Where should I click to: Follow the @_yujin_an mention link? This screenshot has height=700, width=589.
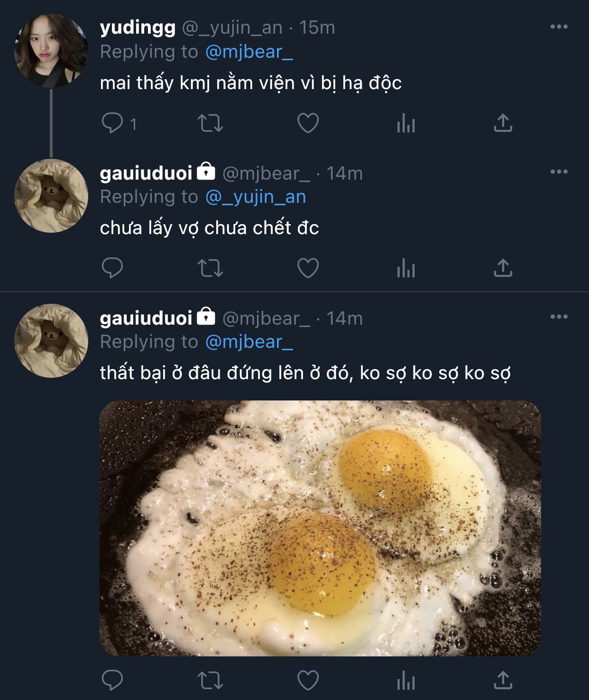tap(256, 197)
